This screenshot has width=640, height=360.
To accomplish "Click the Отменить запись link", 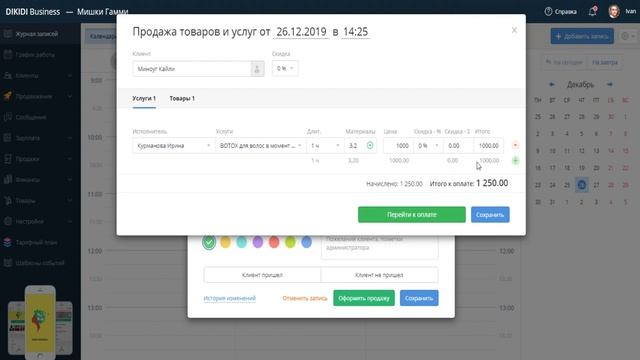I will (305, 298).
